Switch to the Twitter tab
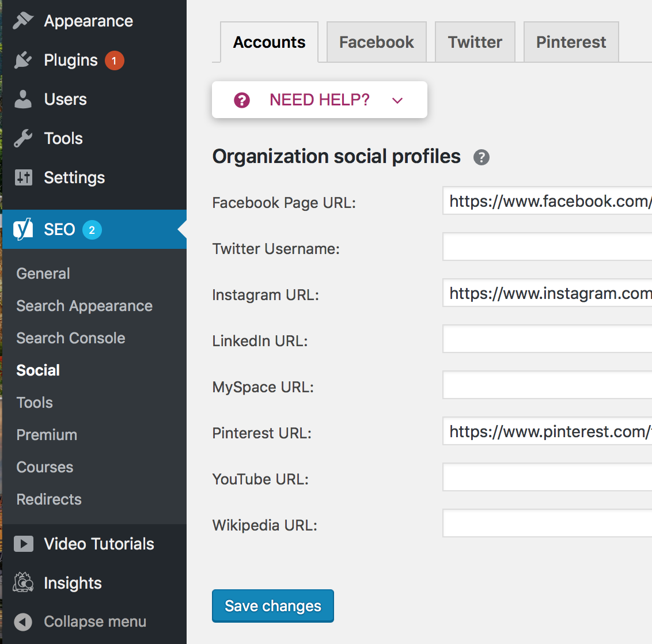652x644 pixels. click(475, 42)
